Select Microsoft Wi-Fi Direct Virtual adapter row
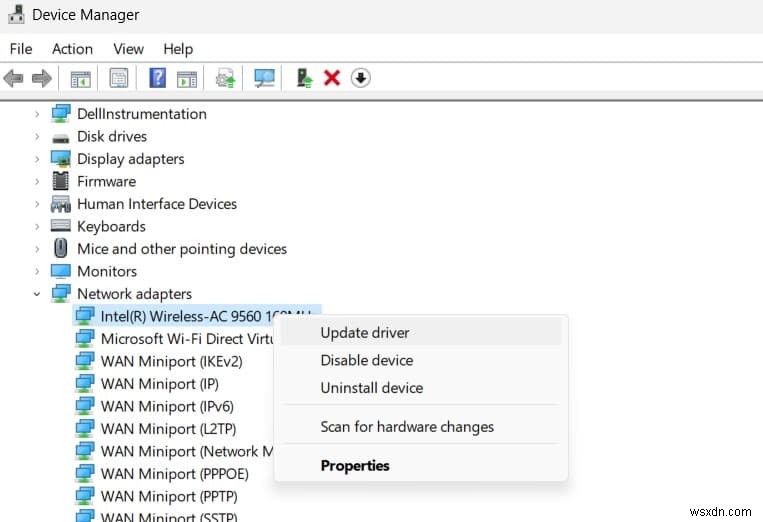The image size is (763, 522). (x=174, y=339)
